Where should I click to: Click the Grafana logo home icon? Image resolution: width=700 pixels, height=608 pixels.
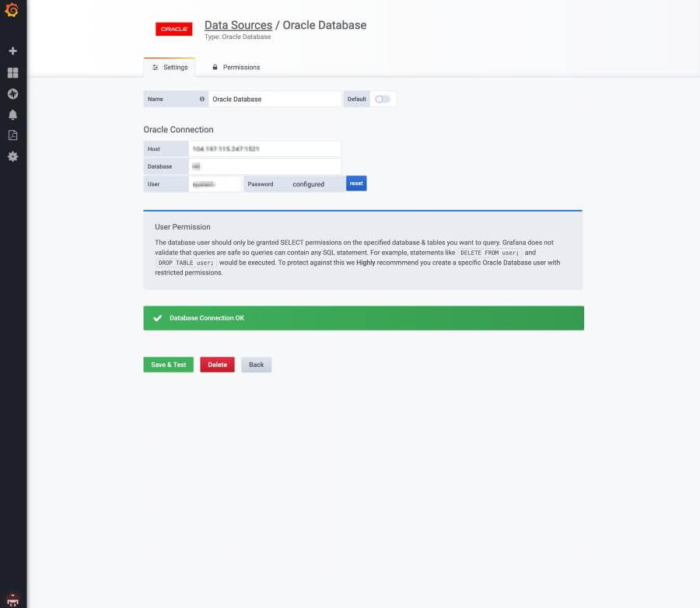pyautogui.click(x=12, y=10)
